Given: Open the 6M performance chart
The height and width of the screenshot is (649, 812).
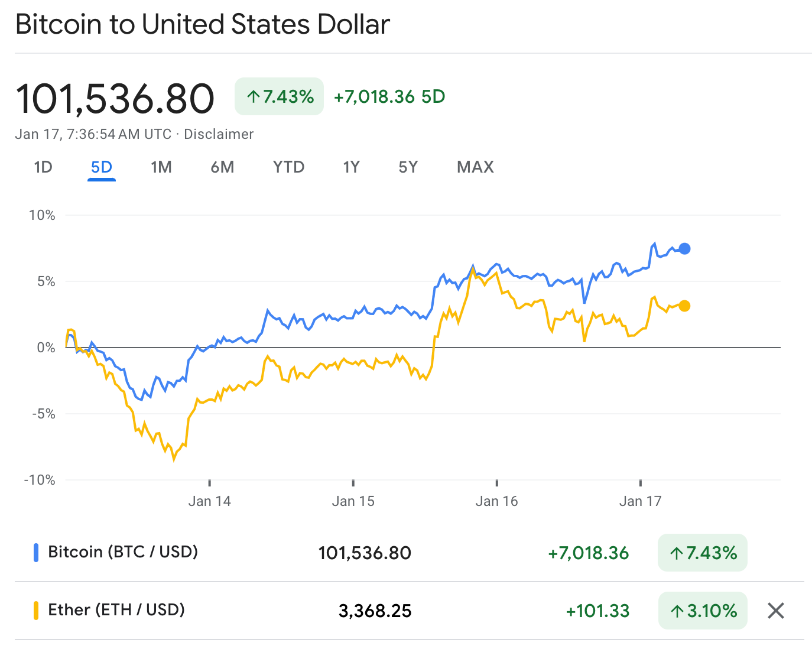Looking at the screenshot, I should pyautogui.click(x=223, y=167).
